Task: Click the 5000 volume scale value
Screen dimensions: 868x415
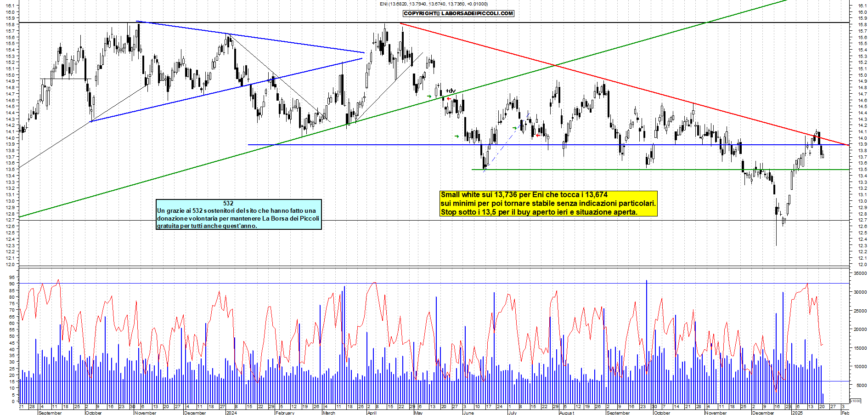Action: [862, 386]
